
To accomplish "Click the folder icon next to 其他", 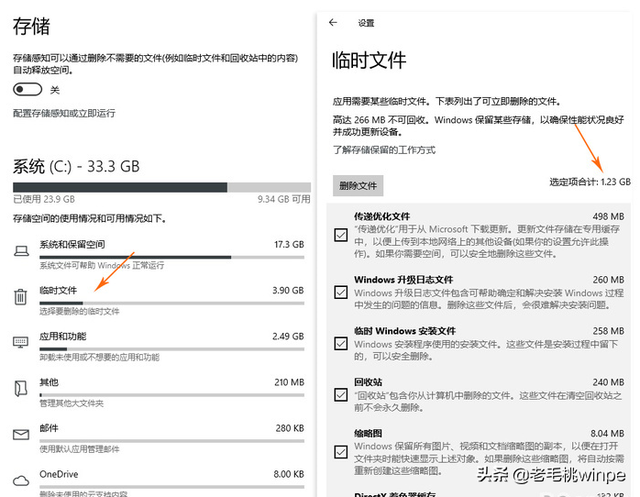I will click(21, 388).
